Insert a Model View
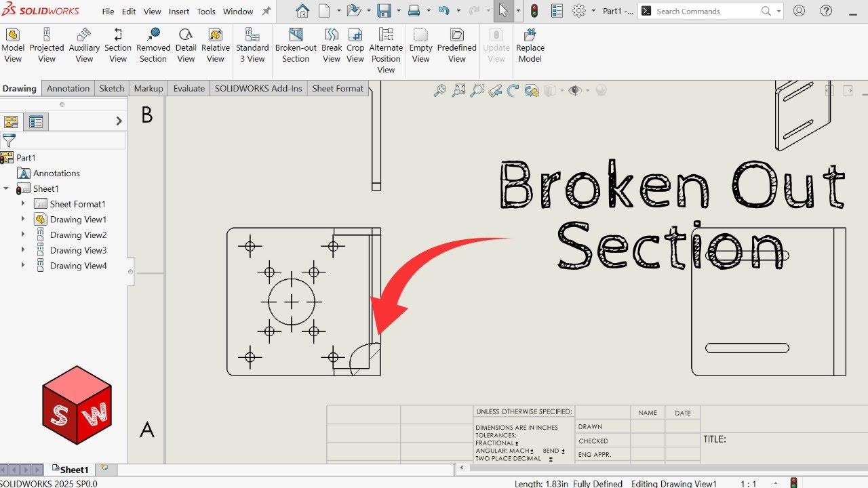This screenshot has height=488, width=868. (13, 45)
